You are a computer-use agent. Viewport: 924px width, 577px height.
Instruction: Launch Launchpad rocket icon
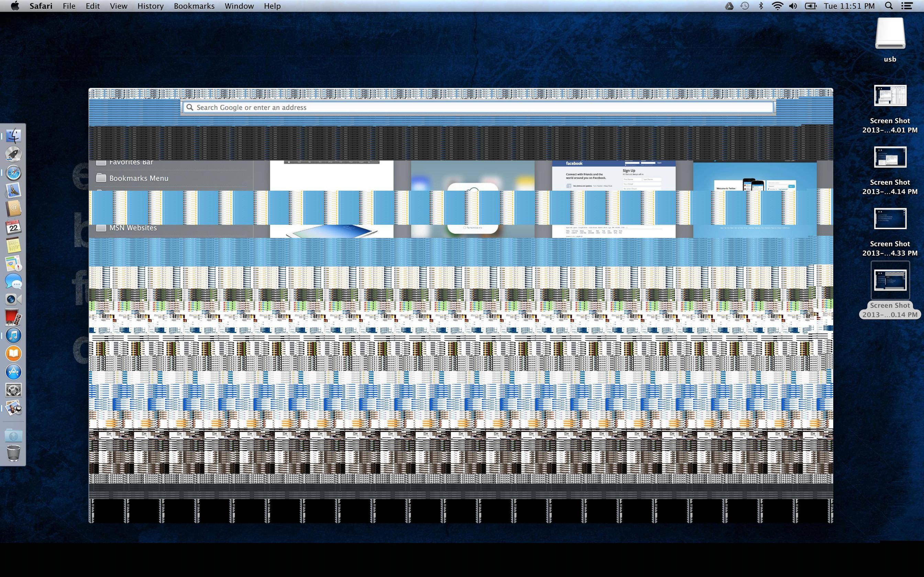pyautogui.click(x=13, y=154)
